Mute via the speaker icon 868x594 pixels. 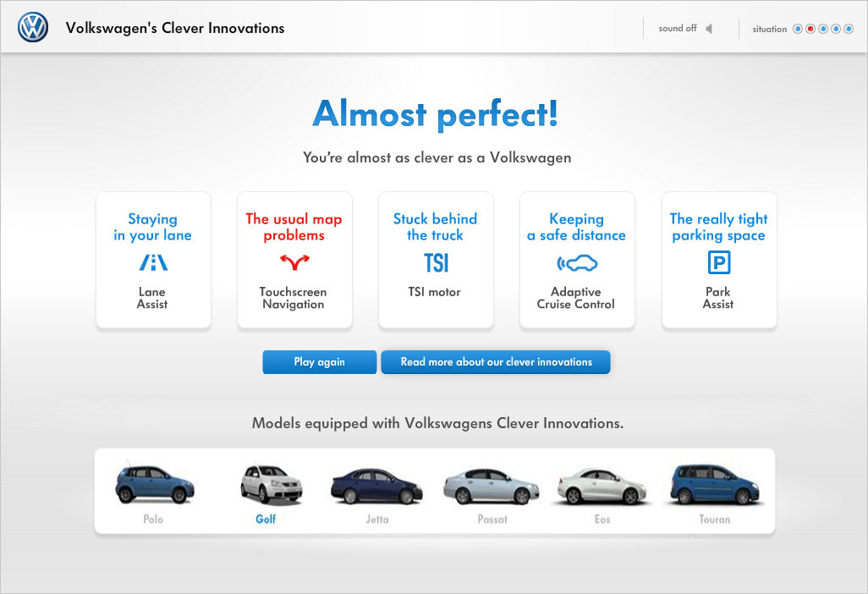tap(709, 28)
